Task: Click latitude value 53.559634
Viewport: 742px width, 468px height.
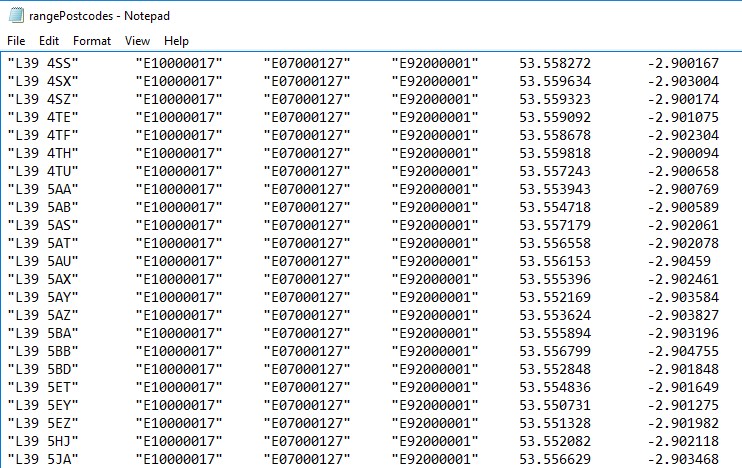Action: pyautogui.click(x=555, y=81)
